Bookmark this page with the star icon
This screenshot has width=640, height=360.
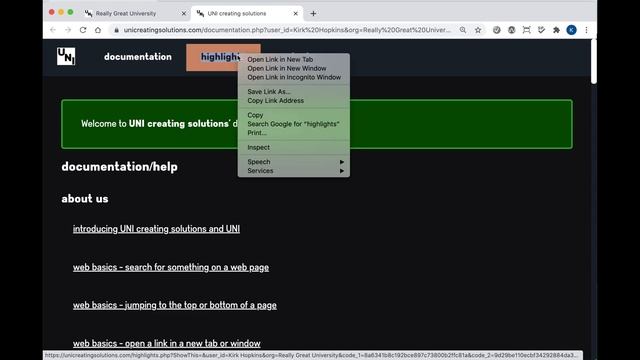pos(478,30)
